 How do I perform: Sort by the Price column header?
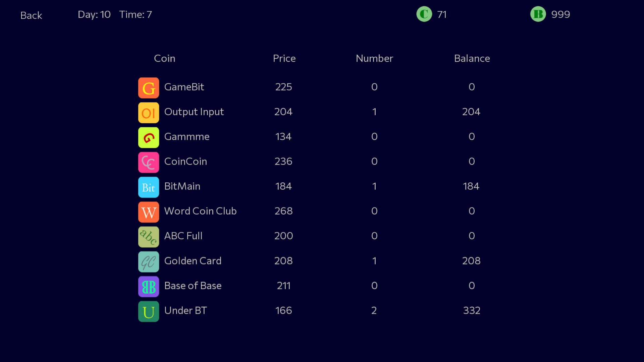pos(284,58)
